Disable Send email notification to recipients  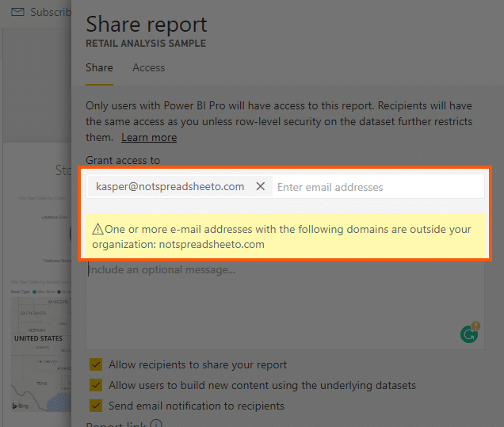96,406
